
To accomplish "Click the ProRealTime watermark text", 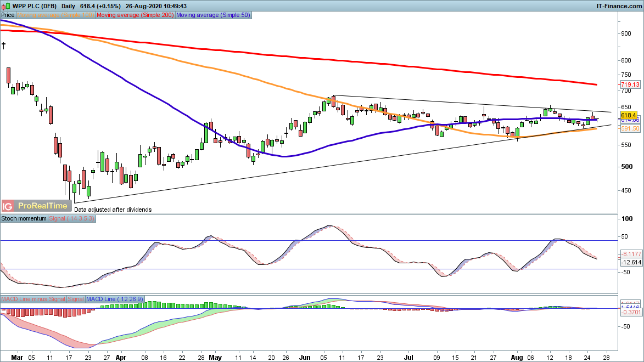I will coord(43,206).
